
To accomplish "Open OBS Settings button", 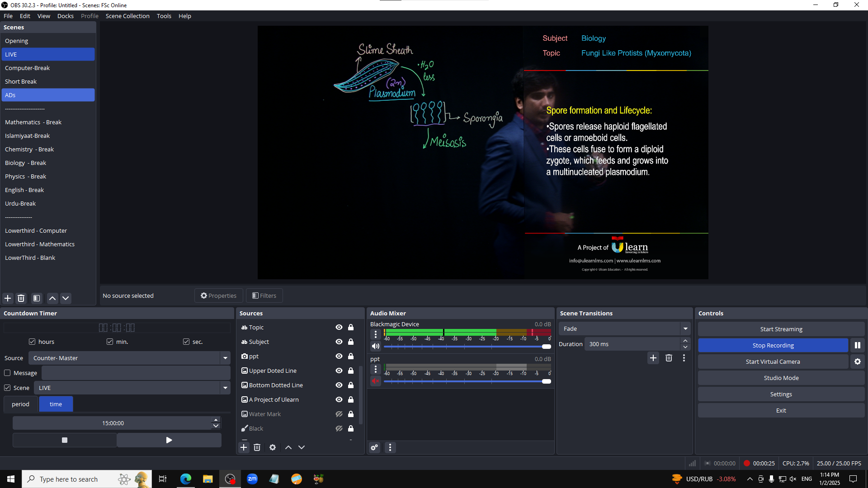I will tap(781, 394).
